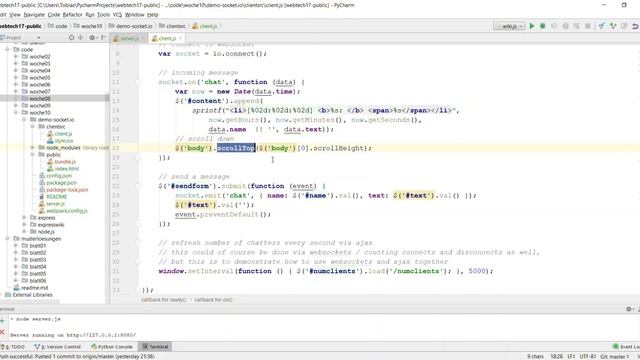Run the wiki.js configuration with green play
This screenshot has height=360, width=640.
(x=532, y=26)
